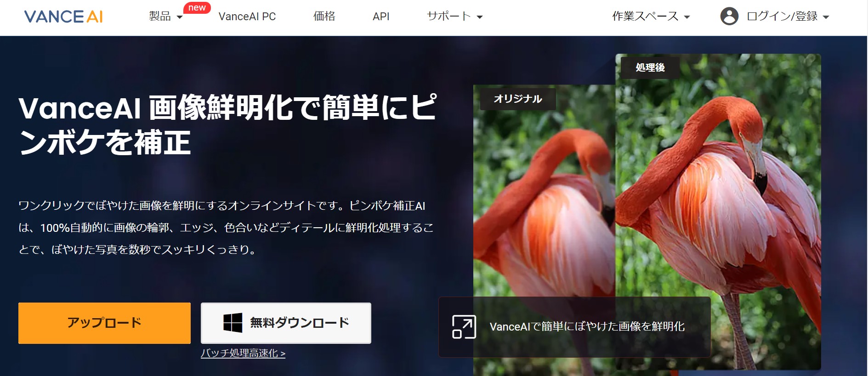Follow the バッチ処理高速化 link
868x376 pixels.
(243, 353)
